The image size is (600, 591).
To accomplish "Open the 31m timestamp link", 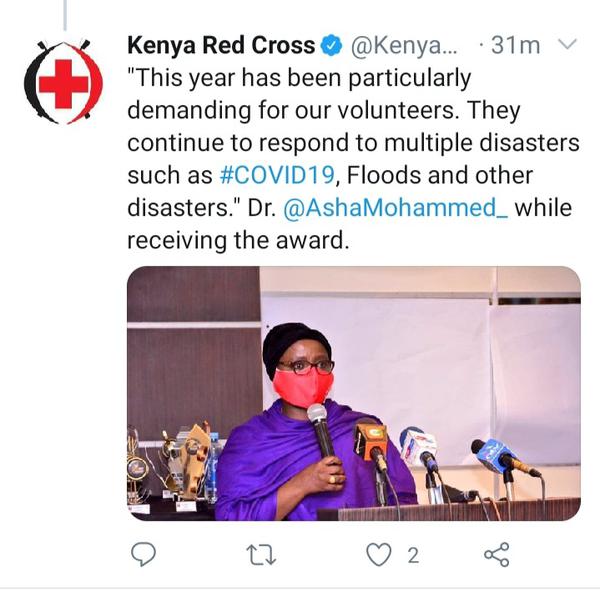I will 515,45.
